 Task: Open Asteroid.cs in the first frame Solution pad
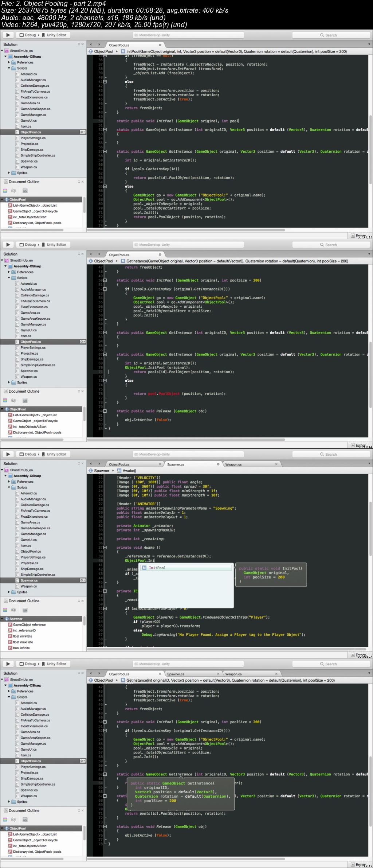pos(28,74)
